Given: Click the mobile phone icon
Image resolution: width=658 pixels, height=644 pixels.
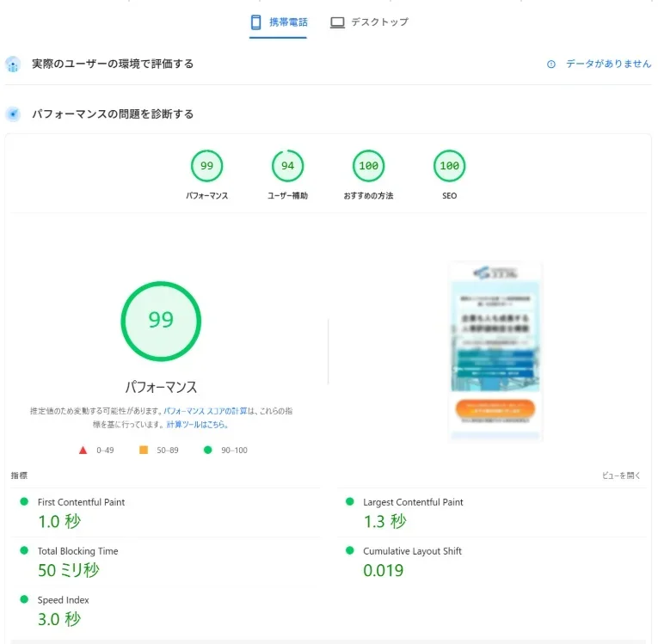Looking at the screenshot, I should point(255,22).
